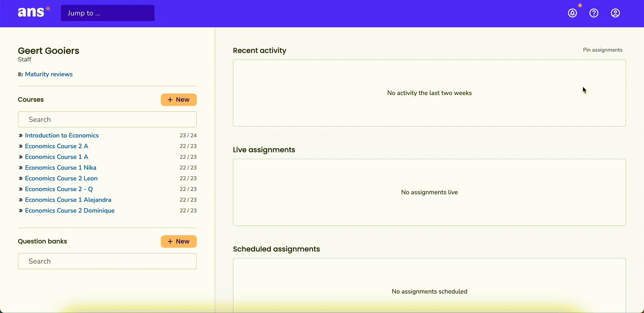Click the Question banks section heading
This screenshot has height=313, width=644.
coord(42,241)
